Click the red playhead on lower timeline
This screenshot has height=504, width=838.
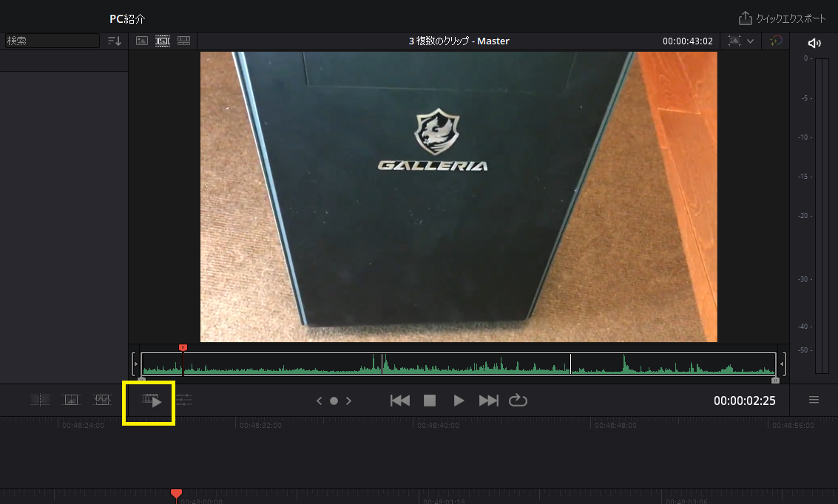coord(176,494)
